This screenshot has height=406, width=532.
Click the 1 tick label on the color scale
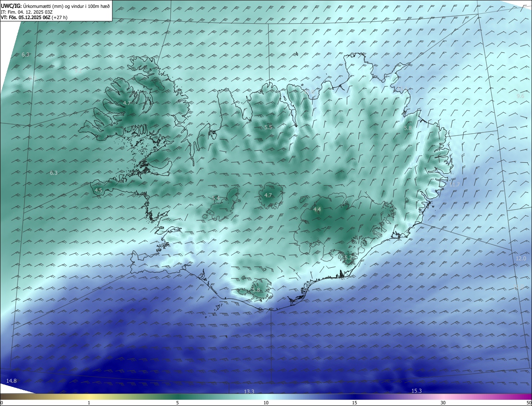click(89, 403)
